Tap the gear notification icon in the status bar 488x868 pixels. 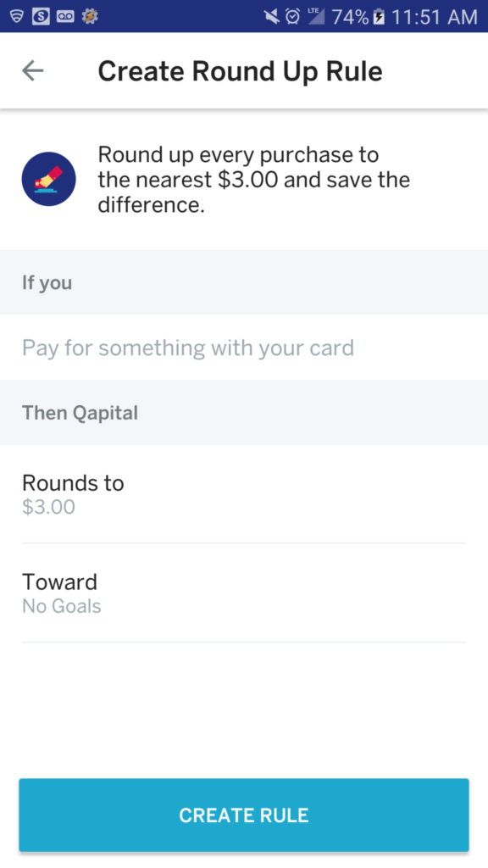90,17
